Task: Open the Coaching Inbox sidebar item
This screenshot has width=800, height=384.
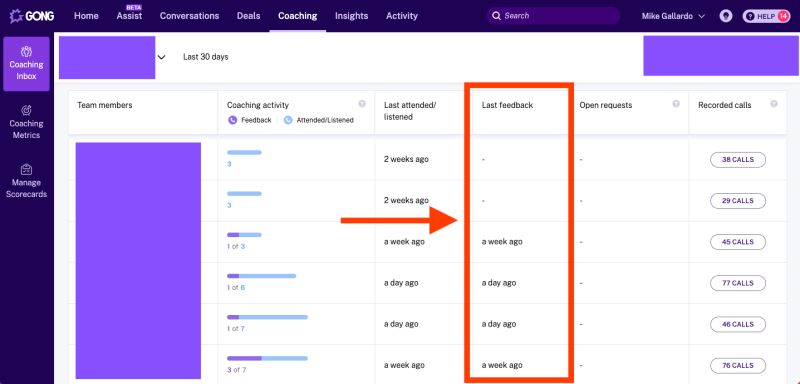Action: [x=27, y=64]
